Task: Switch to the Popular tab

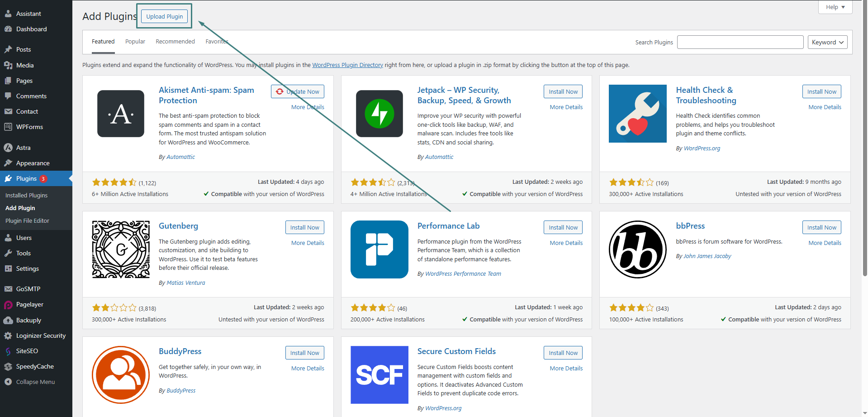Action: click(x=135, y=42)
